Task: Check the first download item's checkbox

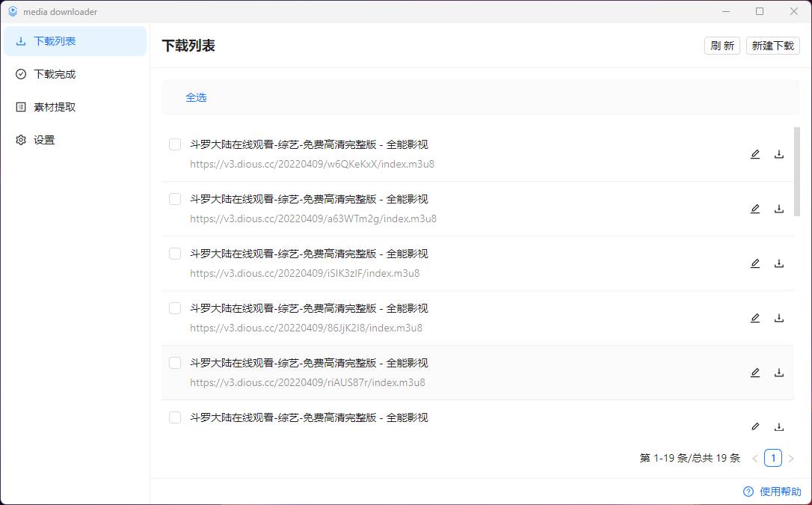Action: click(x=174, y=144)
